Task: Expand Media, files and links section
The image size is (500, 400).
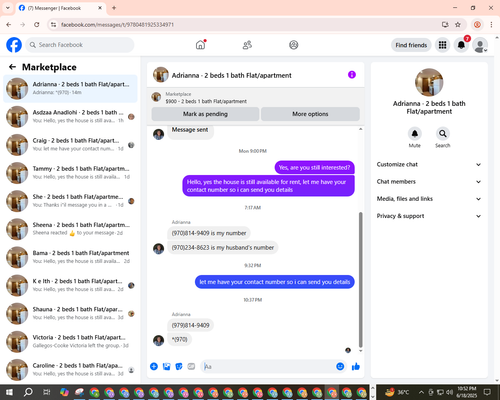Action: (x=429, y=199)
